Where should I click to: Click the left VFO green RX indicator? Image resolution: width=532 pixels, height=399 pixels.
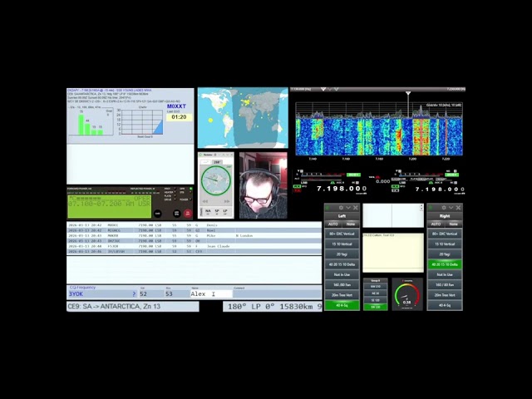[x=297, y=186]
